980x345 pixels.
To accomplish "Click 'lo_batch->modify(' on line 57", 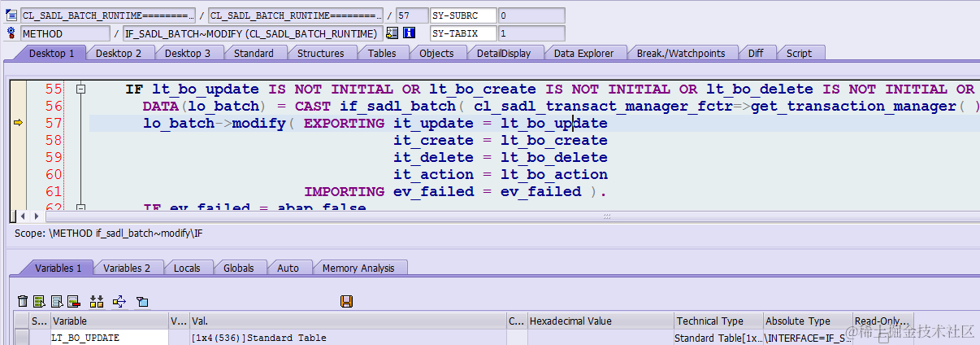I will pos(219,124).
